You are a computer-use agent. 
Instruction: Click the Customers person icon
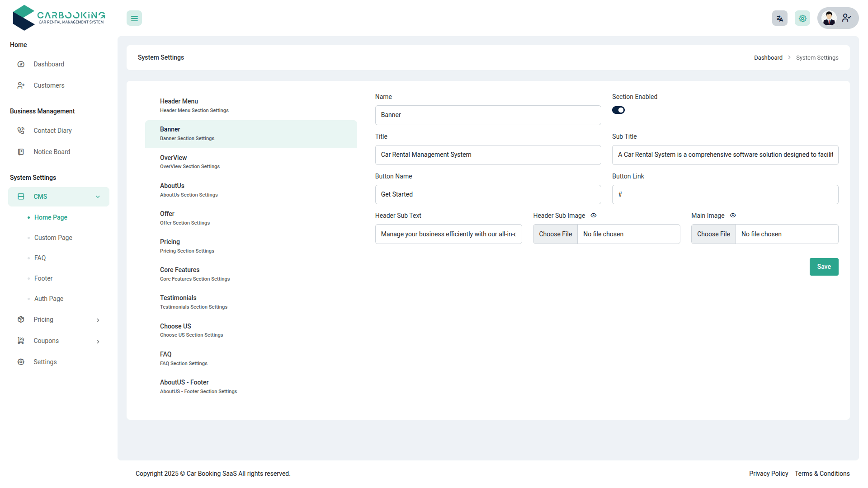(x=21, y=85)
